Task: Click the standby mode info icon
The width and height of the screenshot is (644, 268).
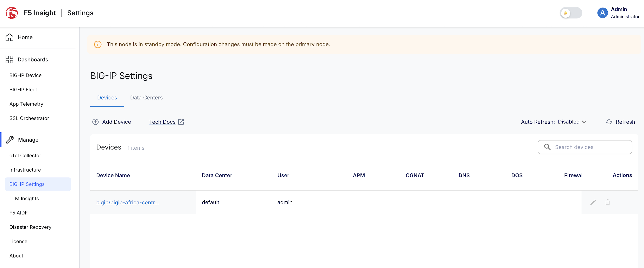Action: (x=98, y=44)
